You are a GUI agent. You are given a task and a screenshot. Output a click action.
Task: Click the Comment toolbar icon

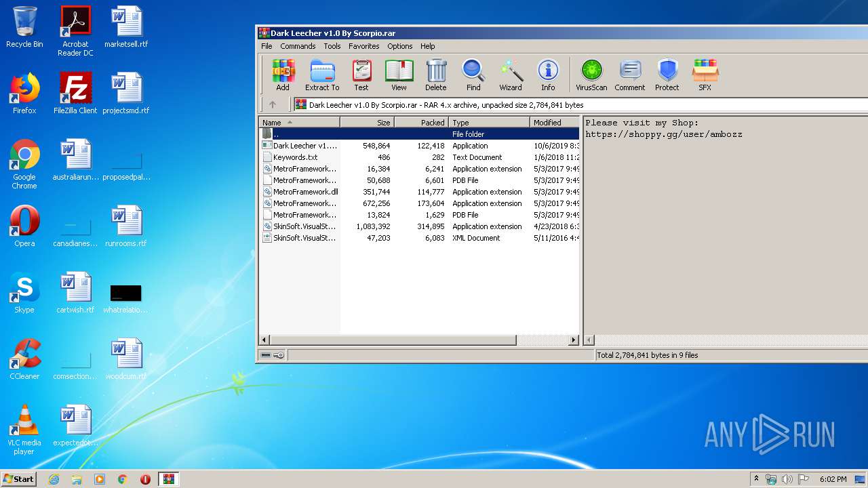[630, 75]
